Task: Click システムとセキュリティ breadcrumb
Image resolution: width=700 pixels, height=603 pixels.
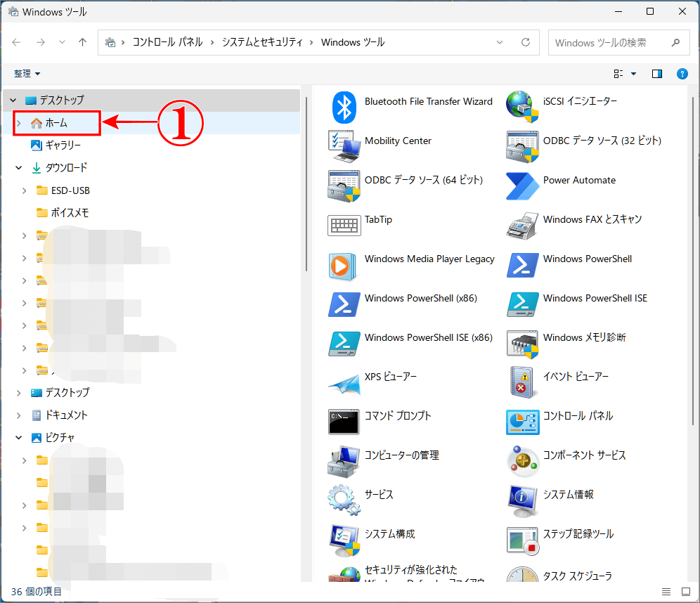Action: pyautogui.click(x=263, y=42)
